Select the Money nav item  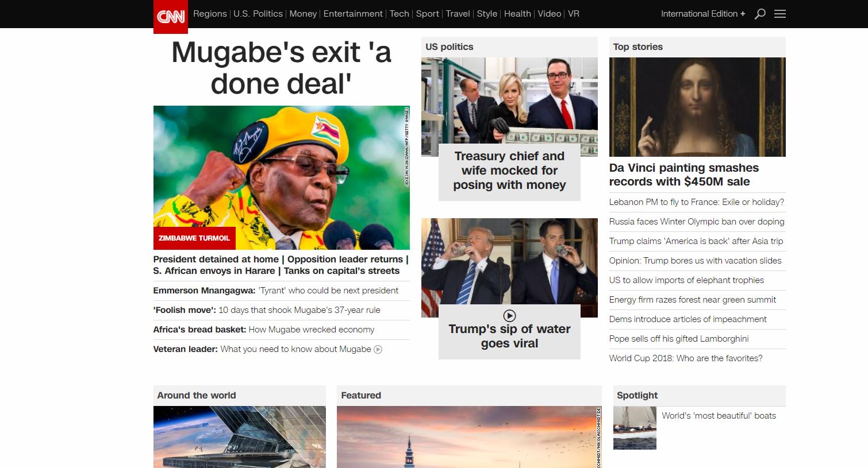click(x=303, y=14)
